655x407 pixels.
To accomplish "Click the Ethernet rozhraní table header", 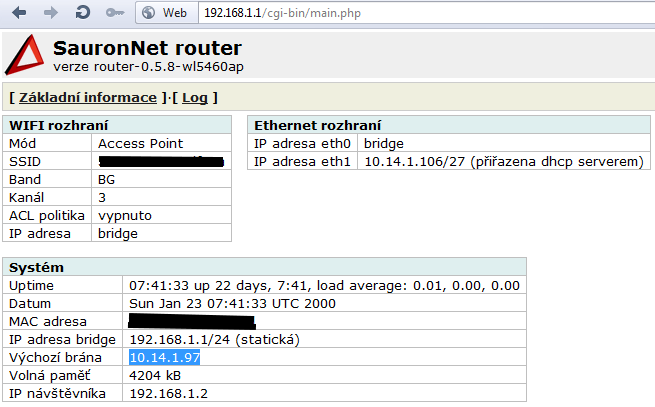I will click(x=318, y=125).
